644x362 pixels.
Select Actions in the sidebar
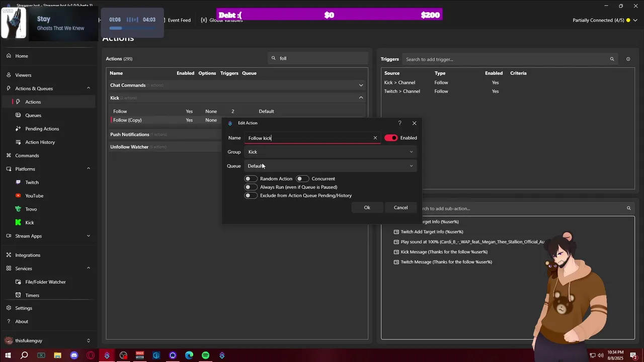pyautogui.click(x=33, y=102)
